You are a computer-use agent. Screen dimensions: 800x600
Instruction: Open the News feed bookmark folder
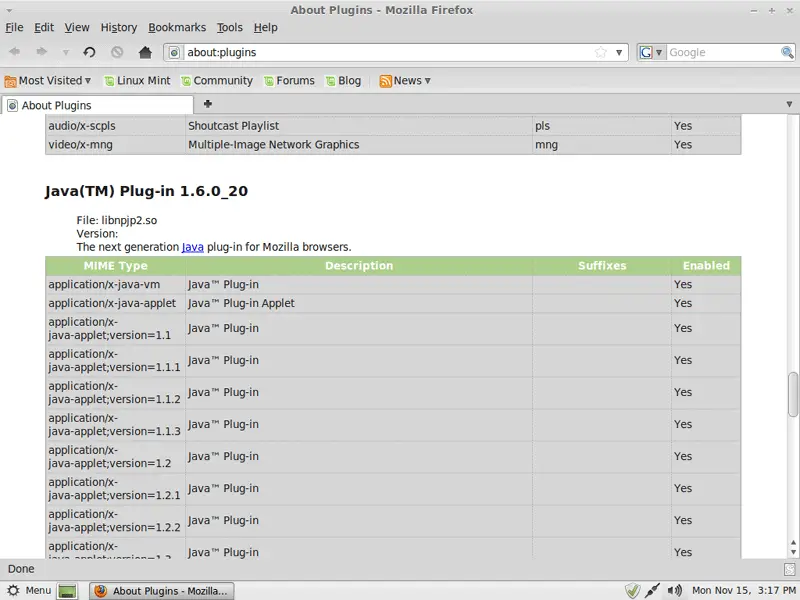coord(405,81)
